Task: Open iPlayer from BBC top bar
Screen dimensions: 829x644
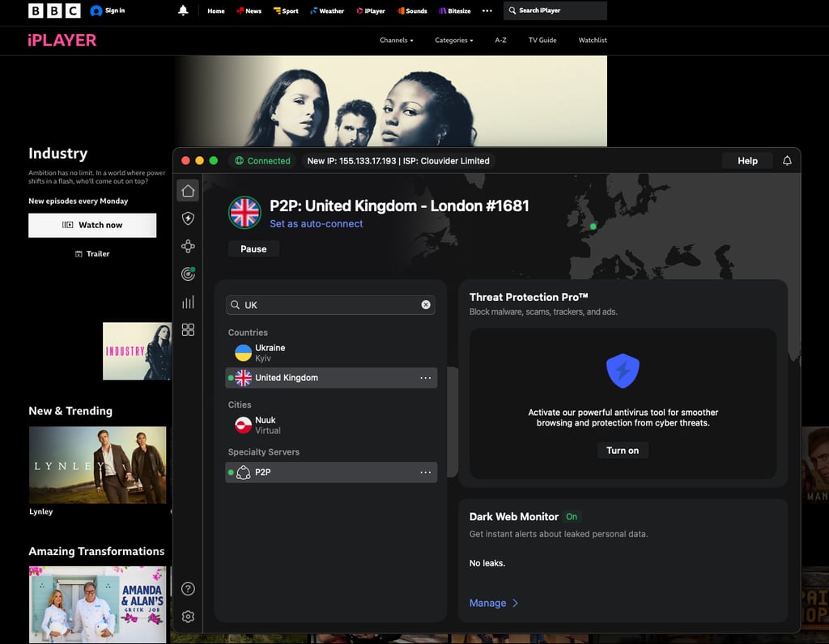Action: coord(371,11)
